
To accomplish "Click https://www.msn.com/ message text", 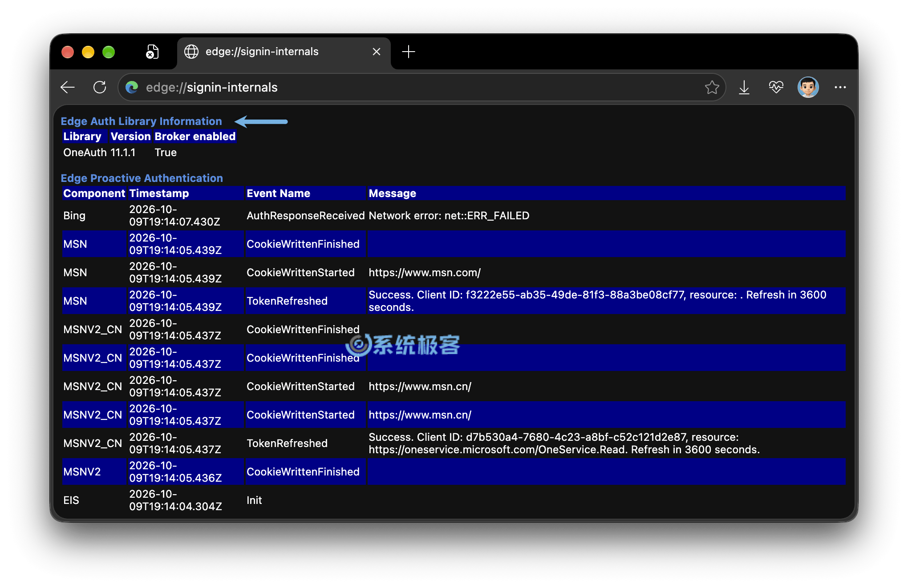I will coord(425,273).
